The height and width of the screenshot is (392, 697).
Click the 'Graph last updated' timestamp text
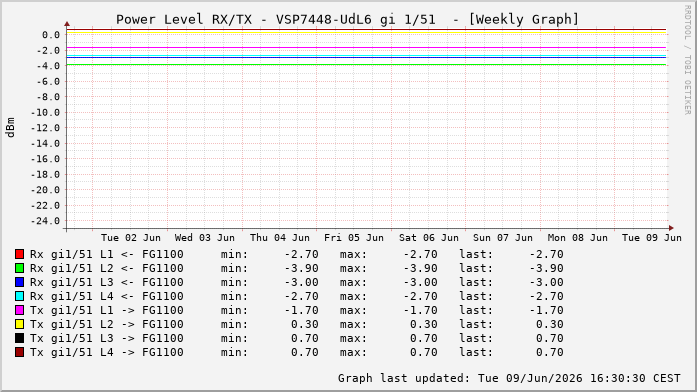[509, 378]
